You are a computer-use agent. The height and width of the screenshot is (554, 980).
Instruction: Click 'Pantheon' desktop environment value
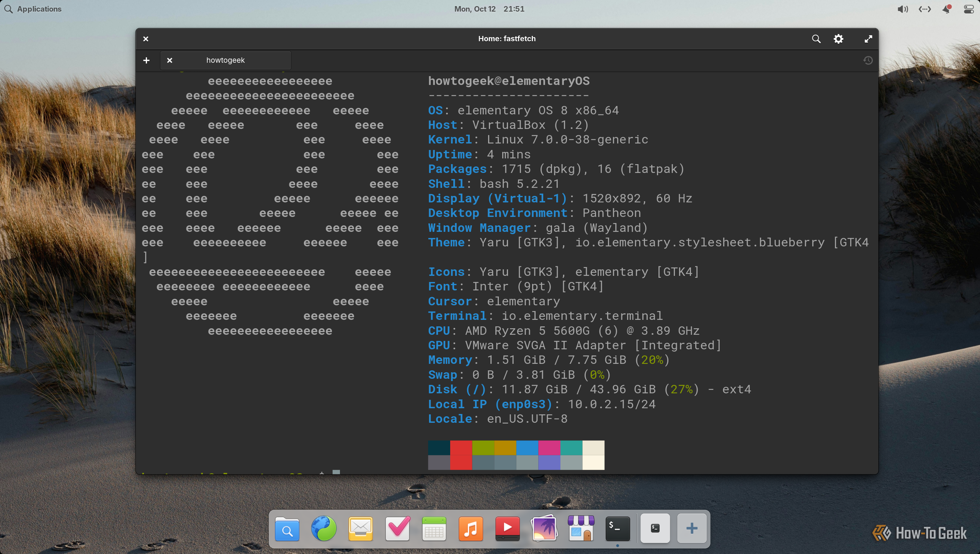[x=612, y=213]
